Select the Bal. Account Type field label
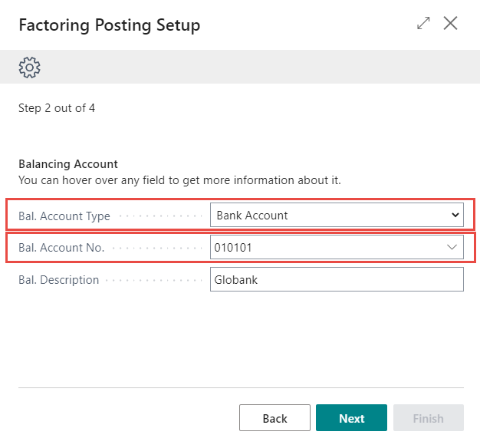 [x=64, y=216]
